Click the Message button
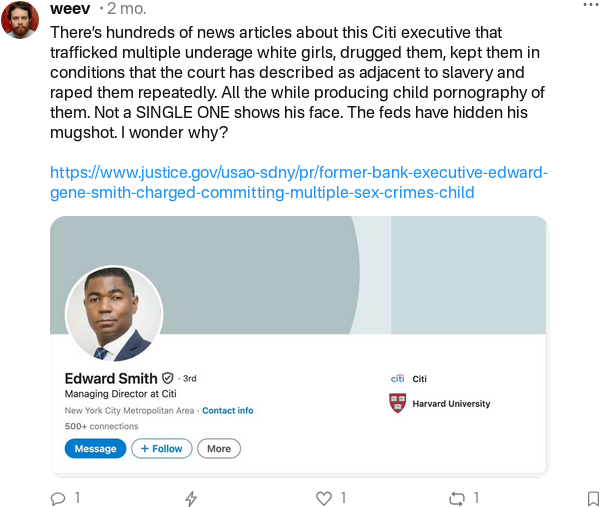This screenshot has width=600, height=507. 96,449
